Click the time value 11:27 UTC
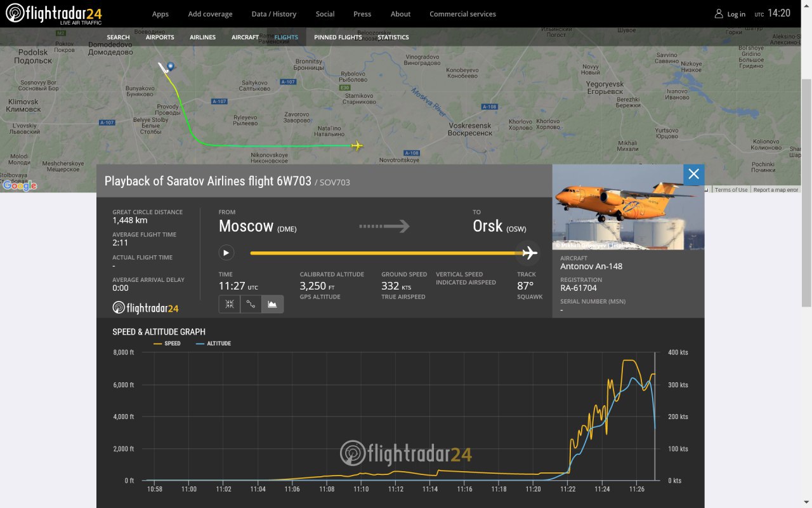The image size is (812, 508). (238, 286)
